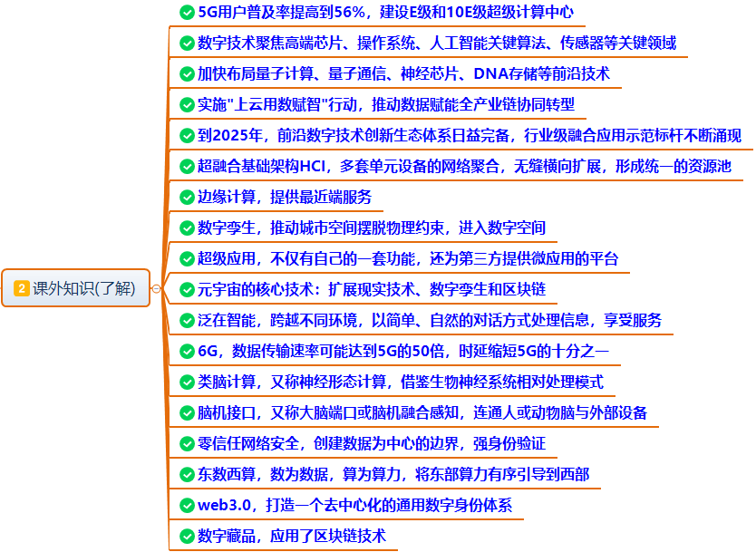
Task: Click green checkmark beside web3.0 node
Action: 187,506
